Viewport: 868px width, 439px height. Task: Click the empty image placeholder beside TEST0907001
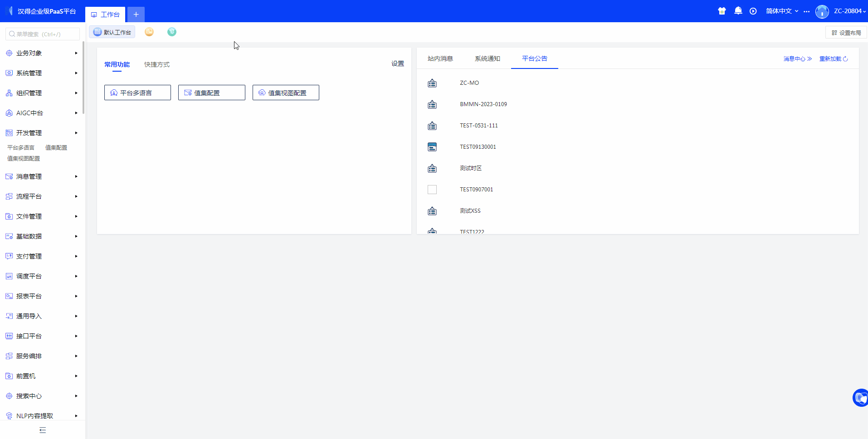[x=432, y=190]
